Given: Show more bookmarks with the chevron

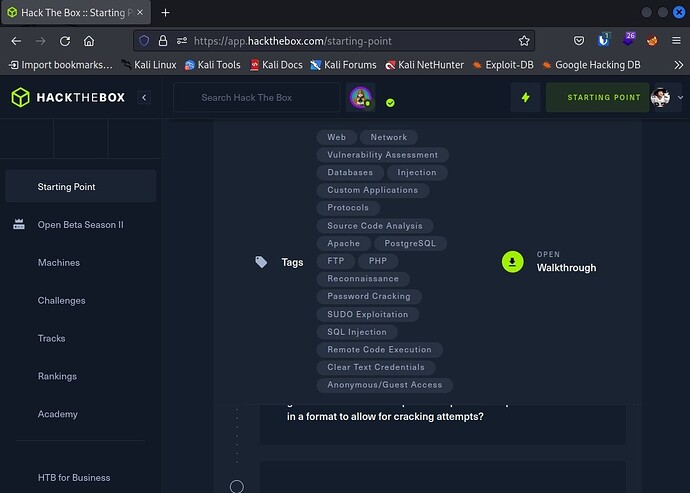Looking at the screenshot, I should tap(679, 65).
